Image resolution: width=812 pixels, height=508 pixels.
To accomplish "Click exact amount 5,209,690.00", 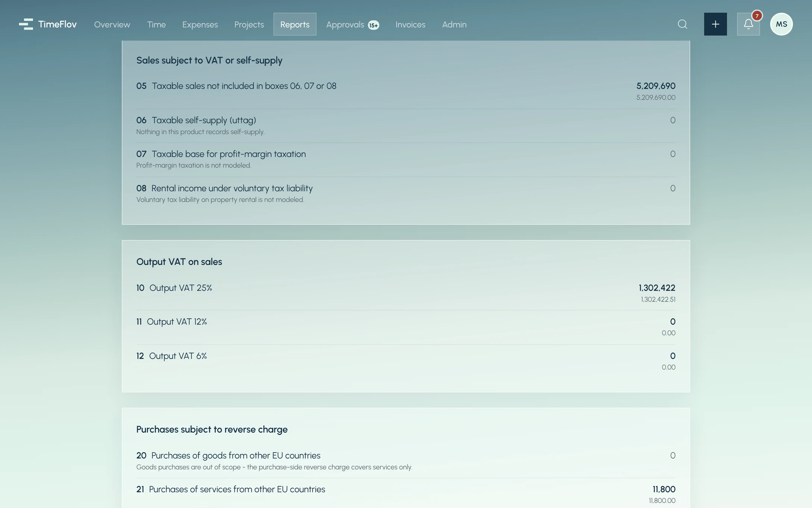I will [656, 97].
